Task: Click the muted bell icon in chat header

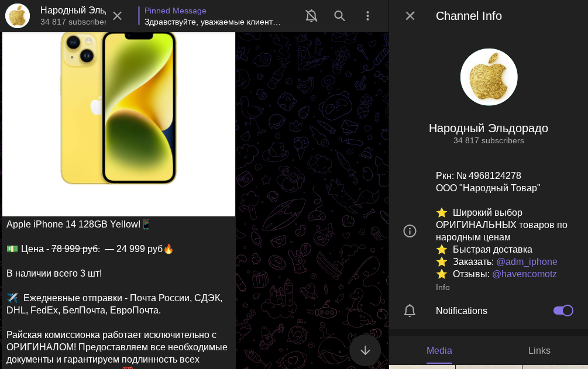Action: click(x=311, y=16)
